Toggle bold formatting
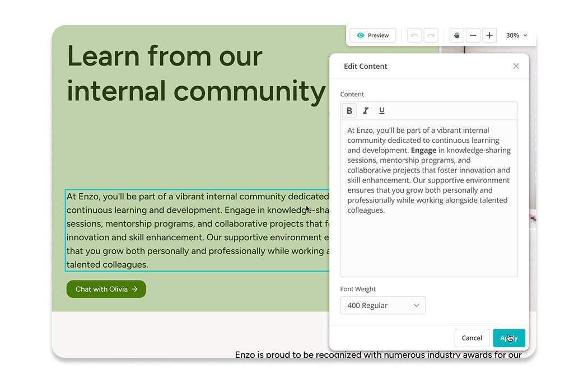Screen dimensions: 588x392 (x=349, y=111)
